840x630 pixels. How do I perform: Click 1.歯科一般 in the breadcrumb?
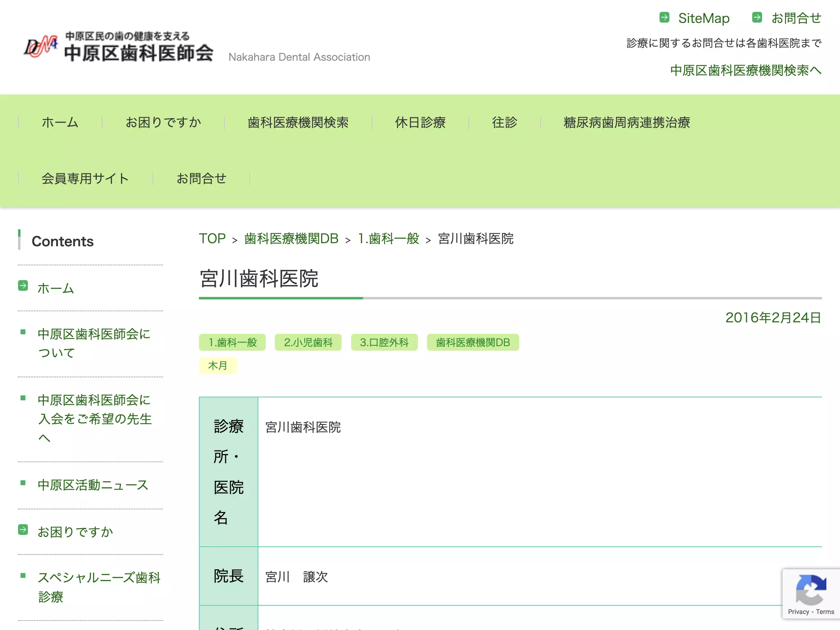(388, 238)
